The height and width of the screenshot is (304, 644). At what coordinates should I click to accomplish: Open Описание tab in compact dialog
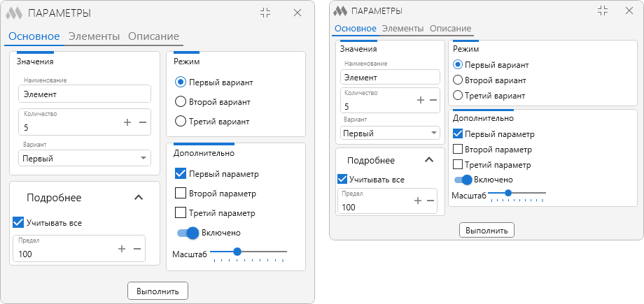point(451,29)
